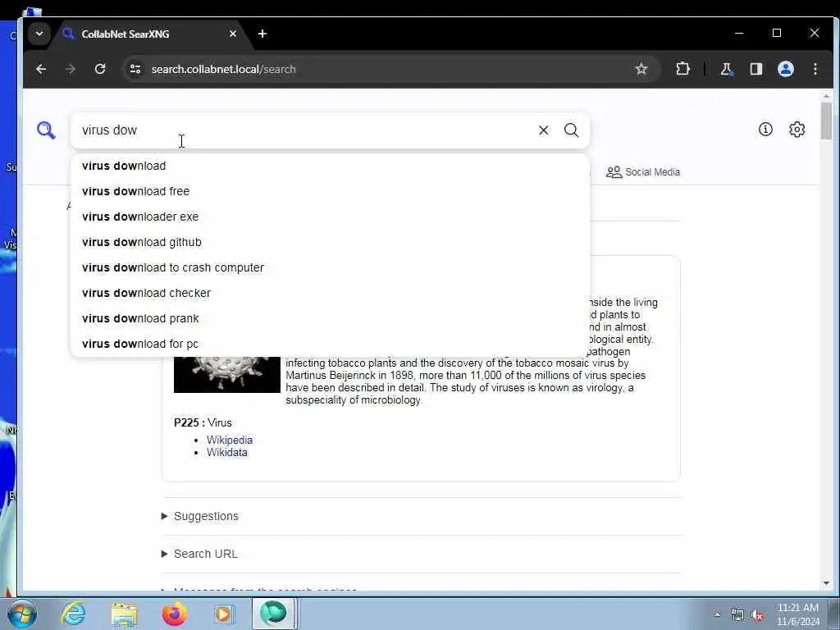Screen dimensions: 840x630
Task: Click the address bar URL
Action: pyautogui.click(x=223, y=69)
